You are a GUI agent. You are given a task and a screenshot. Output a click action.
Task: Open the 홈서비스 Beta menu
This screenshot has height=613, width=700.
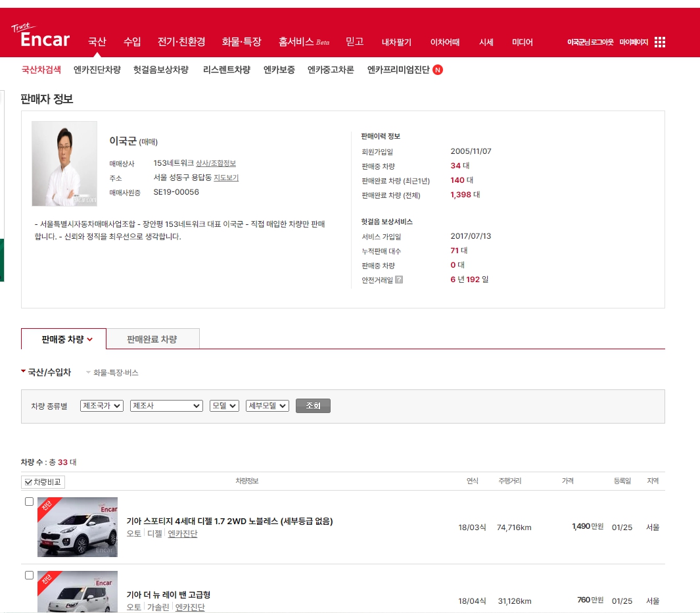tap(304, 42)
